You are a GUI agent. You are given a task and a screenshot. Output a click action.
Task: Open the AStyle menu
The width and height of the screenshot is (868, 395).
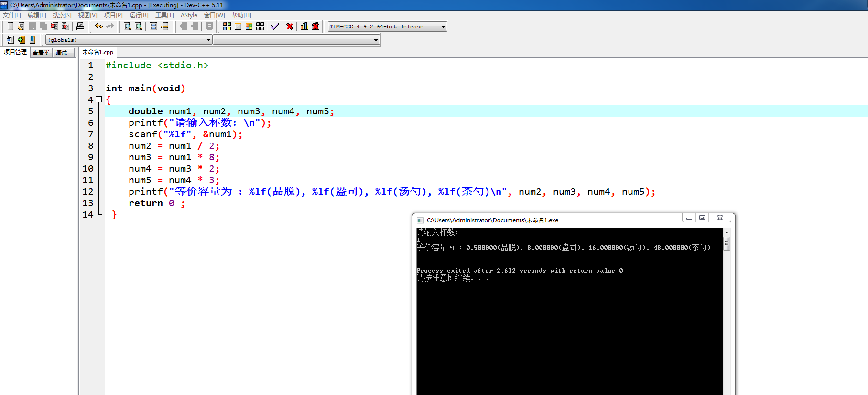[189, 15]
